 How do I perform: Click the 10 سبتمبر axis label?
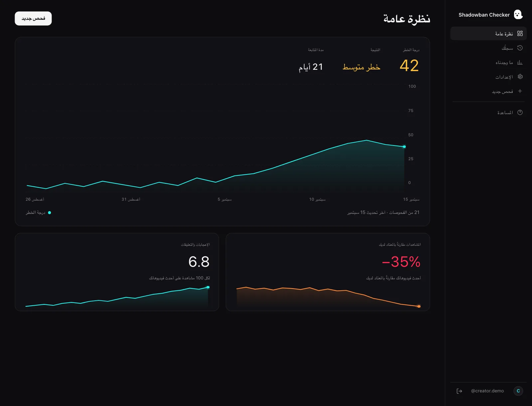coord(318,199)
